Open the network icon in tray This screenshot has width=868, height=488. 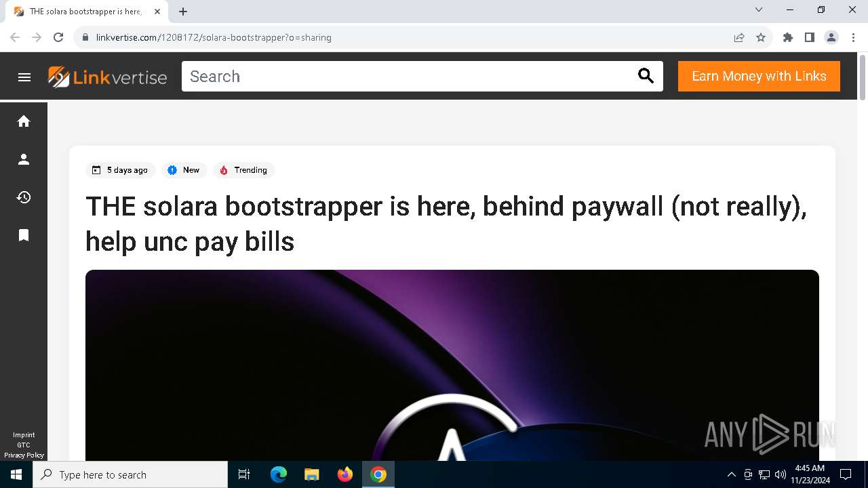(x=764, y=474)
